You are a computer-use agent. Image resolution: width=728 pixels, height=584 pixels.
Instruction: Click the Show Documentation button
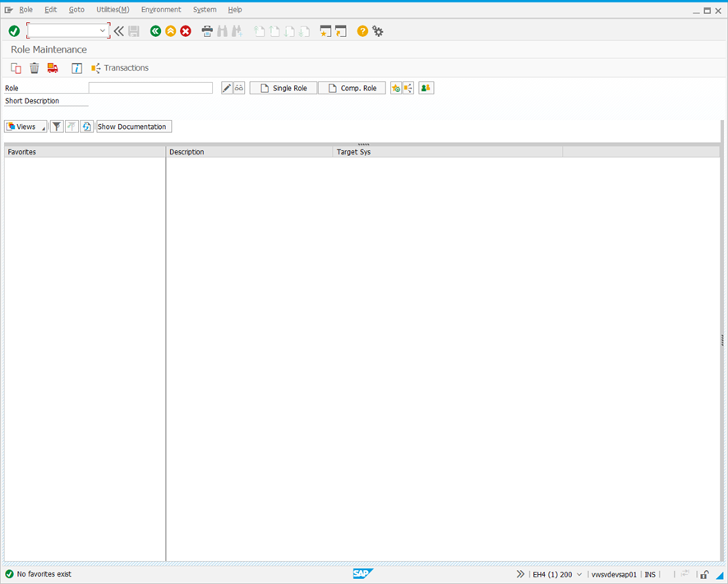(133, 126)
